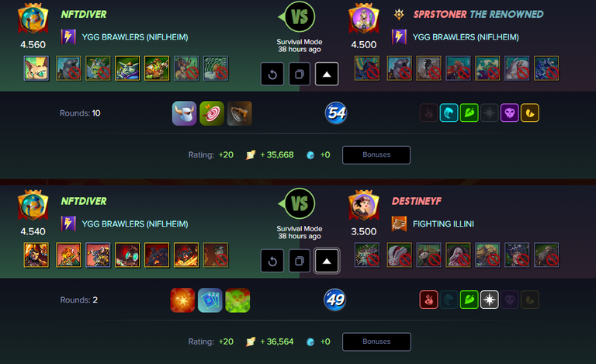The width and height of the screenshot is (596, 364).
Task: Click the green poison skull ruleset icon
Action: coord(237,300)
